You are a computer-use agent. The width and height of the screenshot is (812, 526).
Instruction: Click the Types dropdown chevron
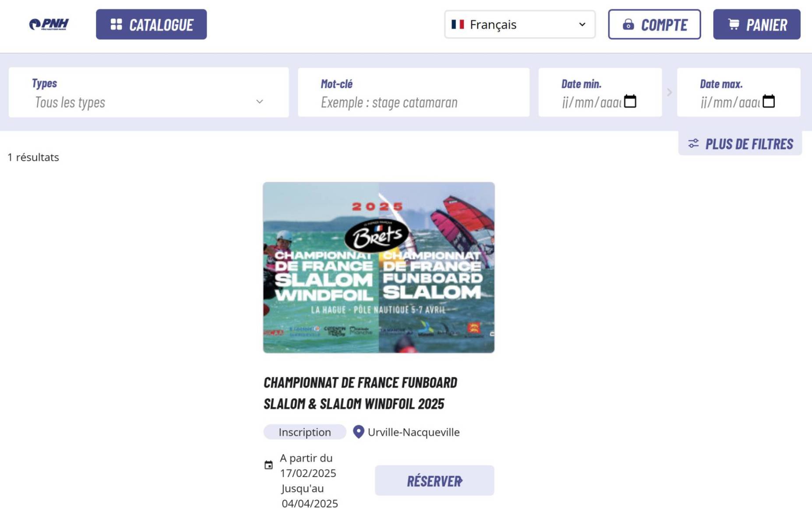point(260,102)
